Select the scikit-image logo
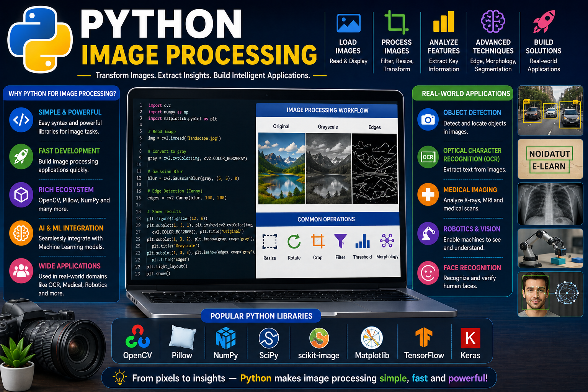This screenshot has width=588, height=392. click(319, 338)
